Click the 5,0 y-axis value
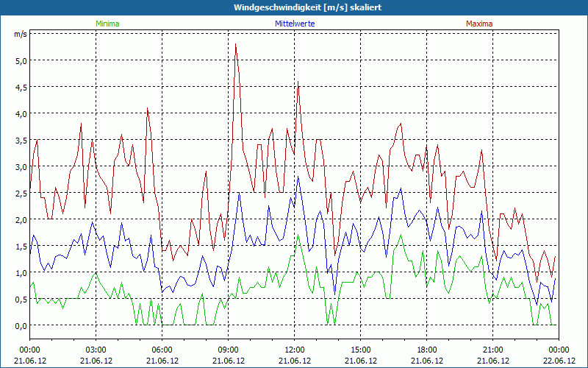 pyautogui.click(x=21, y=60)
